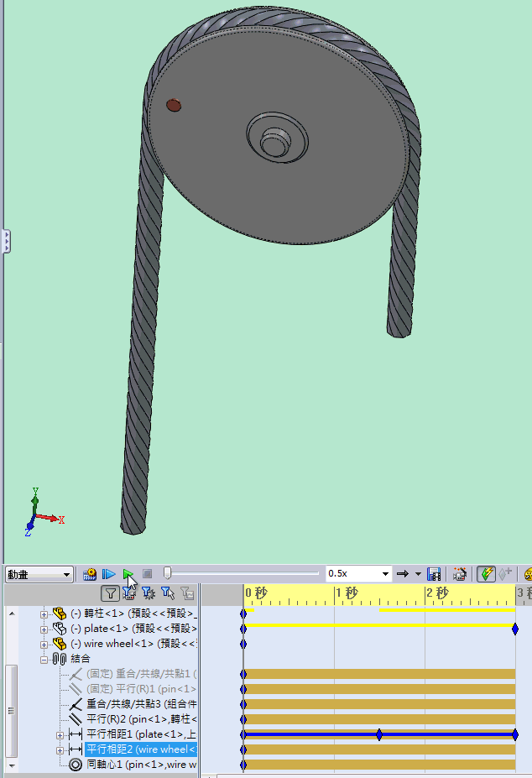Toggle the Filter Selected icon

[168, 593]
